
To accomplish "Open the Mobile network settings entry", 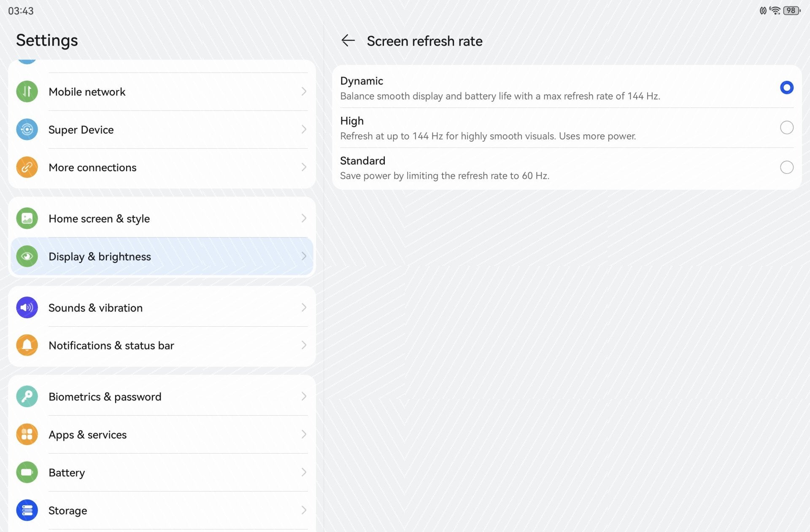I will pos(162,91).
